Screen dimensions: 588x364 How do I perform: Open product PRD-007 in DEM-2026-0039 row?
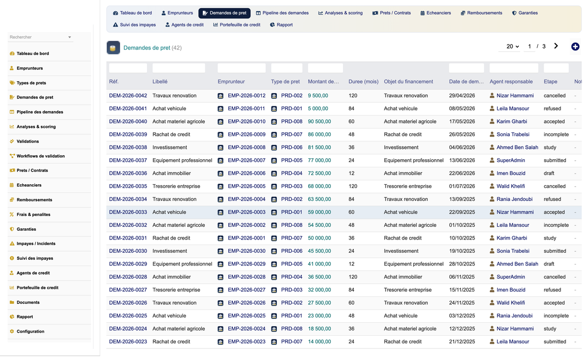coord(292,135)
